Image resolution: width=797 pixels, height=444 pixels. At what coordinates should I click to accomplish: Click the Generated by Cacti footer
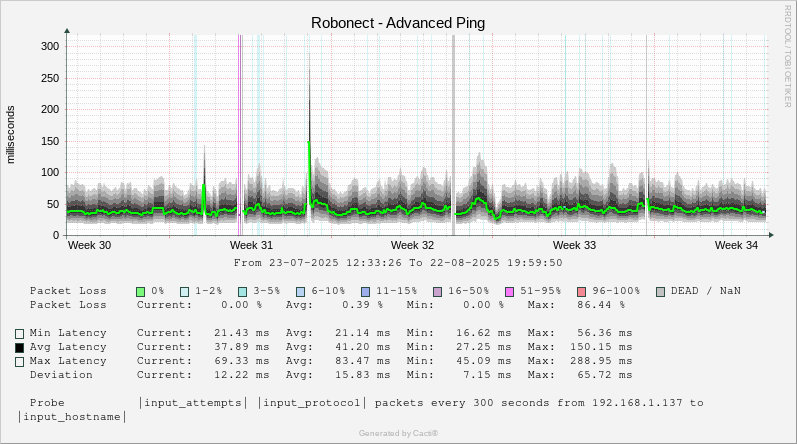pos(398,433)
